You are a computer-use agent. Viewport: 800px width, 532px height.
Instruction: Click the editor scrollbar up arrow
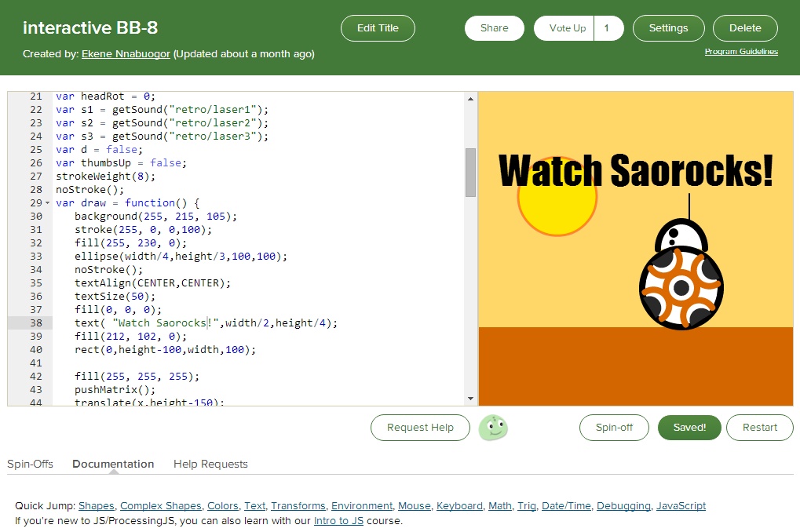(x=470, y=99)
